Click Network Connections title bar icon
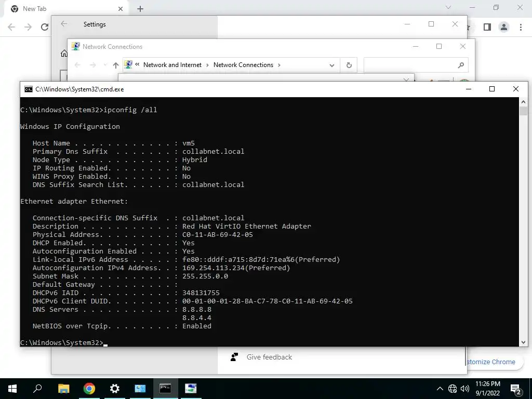The height and width of the screenshot is (399, 532). tap(76, 46)
